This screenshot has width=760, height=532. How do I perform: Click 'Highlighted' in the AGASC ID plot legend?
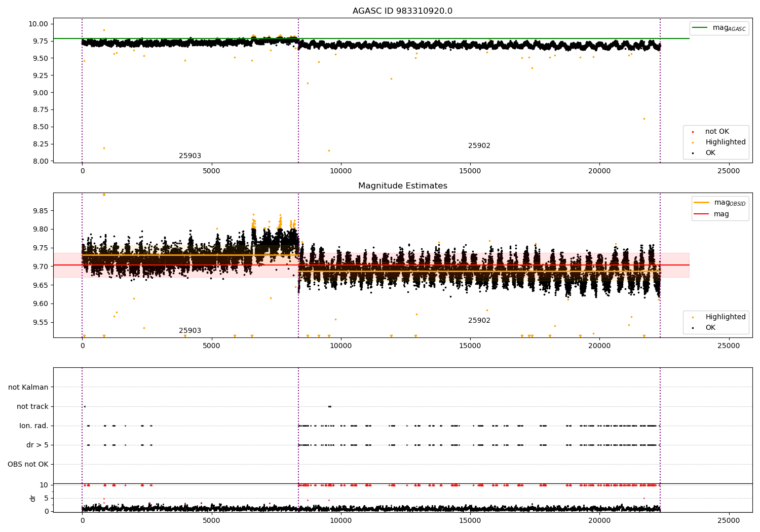[725, 142]
